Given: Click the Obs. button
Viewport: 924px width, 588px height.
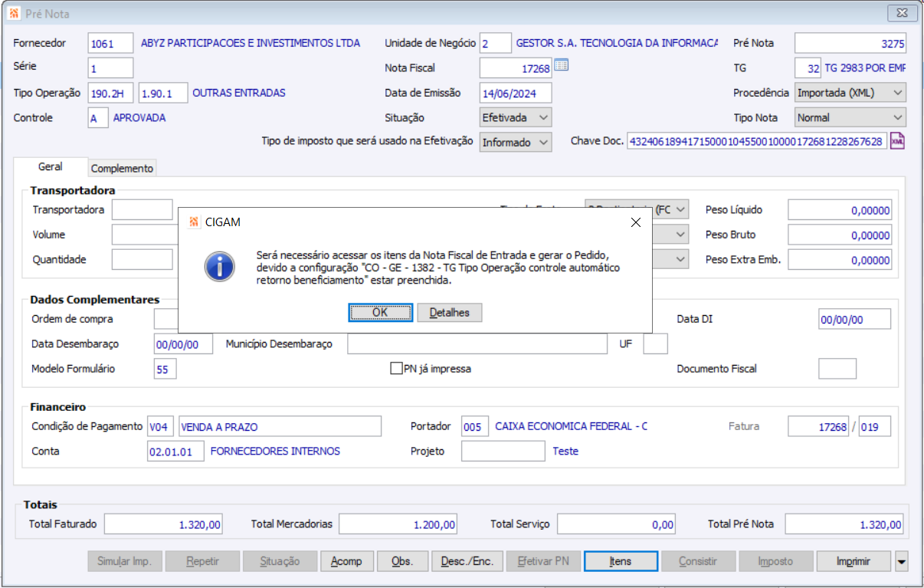Looking at the screenshot, I should tap(402, 561).
